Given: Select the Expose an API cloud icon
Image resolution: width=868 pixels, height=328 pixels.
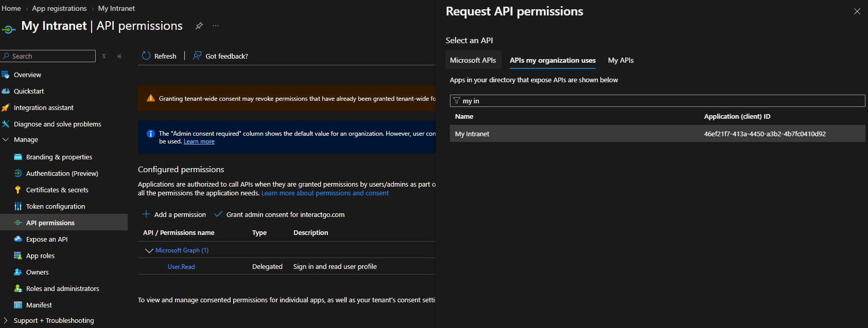Looking at the screenshot, I should click(x=18, y=239).
